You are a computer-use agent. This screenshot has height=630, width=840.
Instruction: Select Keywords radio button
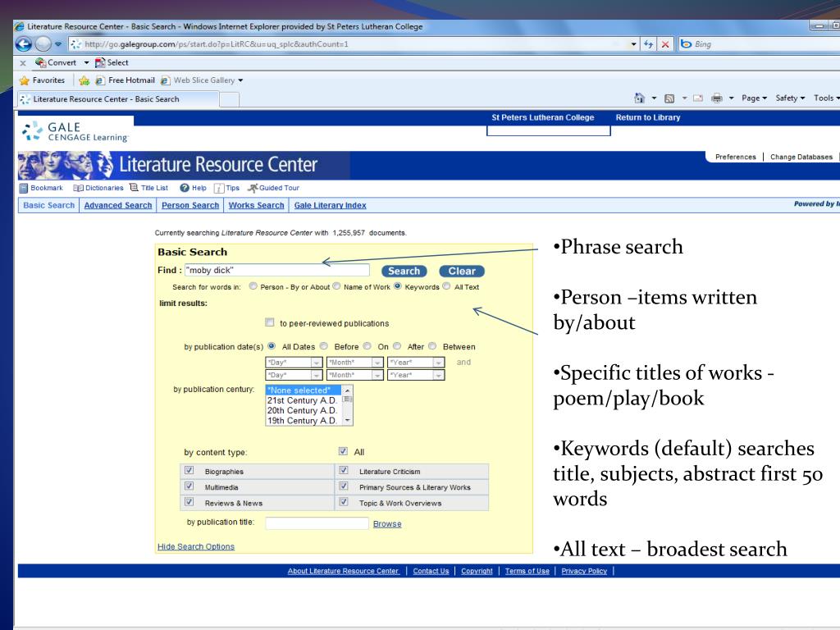pyautogui.click(x=398, y=286)
